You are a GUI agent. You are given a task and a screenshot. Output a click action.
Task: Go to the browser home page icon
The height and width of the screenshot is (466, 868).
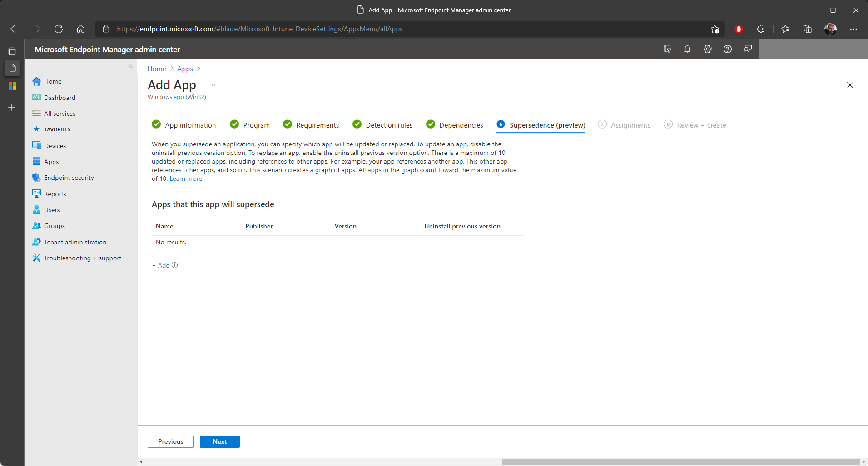(81, 29)
